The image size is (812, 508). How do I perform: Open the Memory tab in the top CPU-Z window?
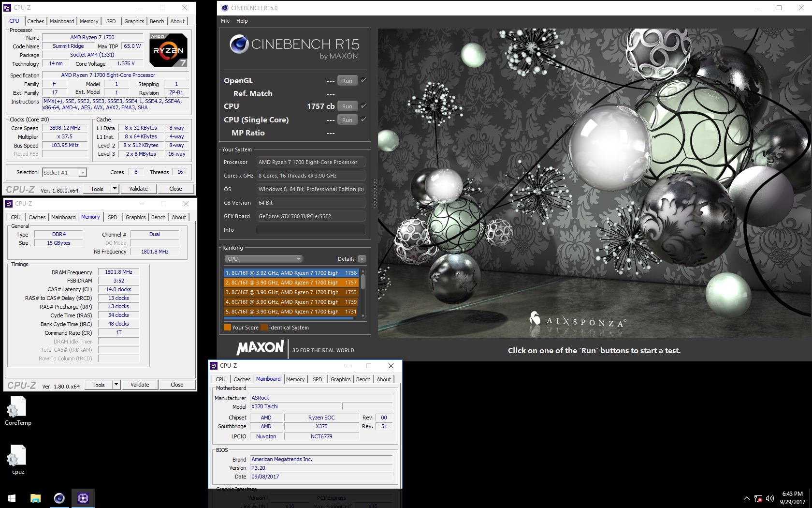(89, 21)
